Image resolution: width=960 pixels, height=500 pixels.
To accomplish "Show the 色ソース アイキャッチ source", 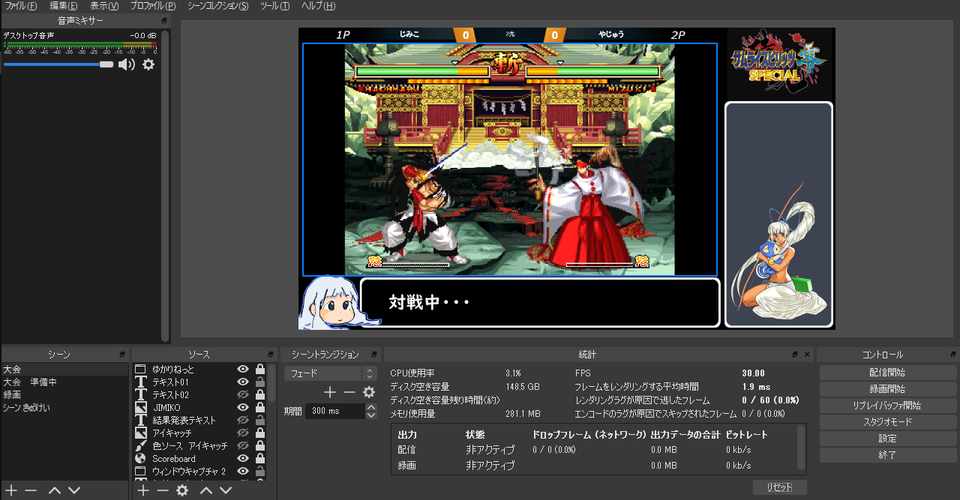I will coord(243,446).
